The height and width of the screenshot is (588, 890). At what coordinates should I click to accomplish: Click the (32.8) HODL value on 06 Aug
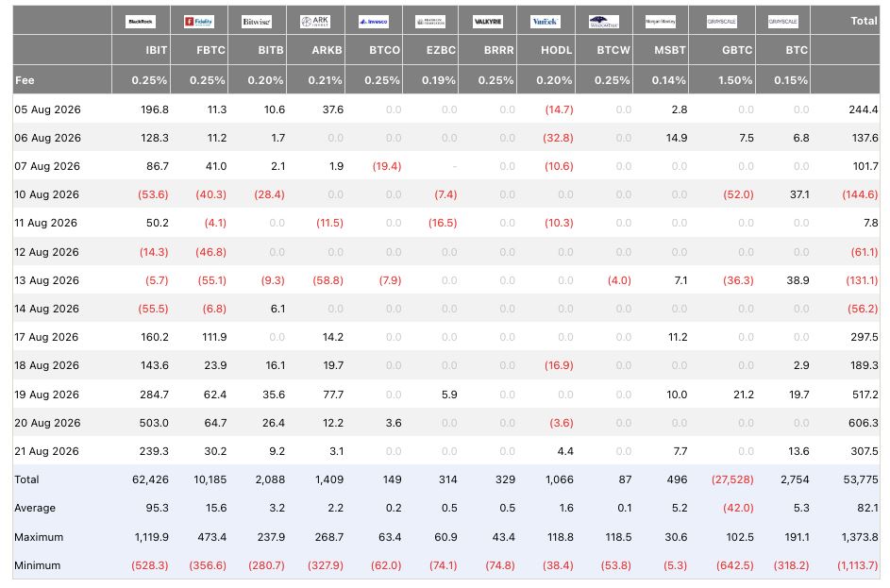pyautogui.click(x=558, y=138)
